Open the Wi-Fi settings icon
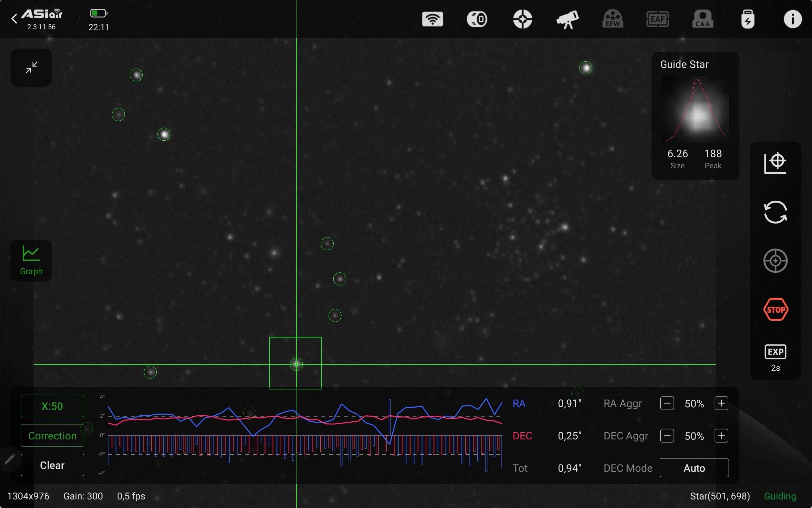This screenshot has width=812, height=508. [433, 19]
